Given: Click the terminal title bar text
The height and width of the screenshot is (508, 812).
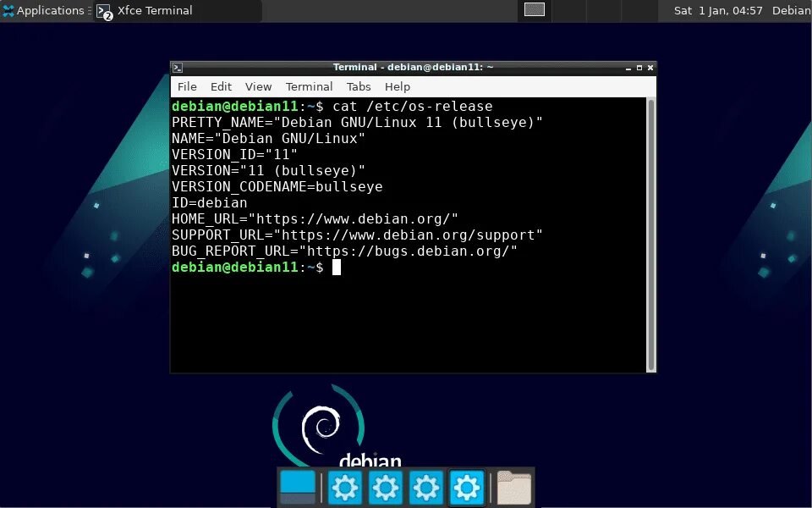Looking at the screenshot, I should [413, 67].
